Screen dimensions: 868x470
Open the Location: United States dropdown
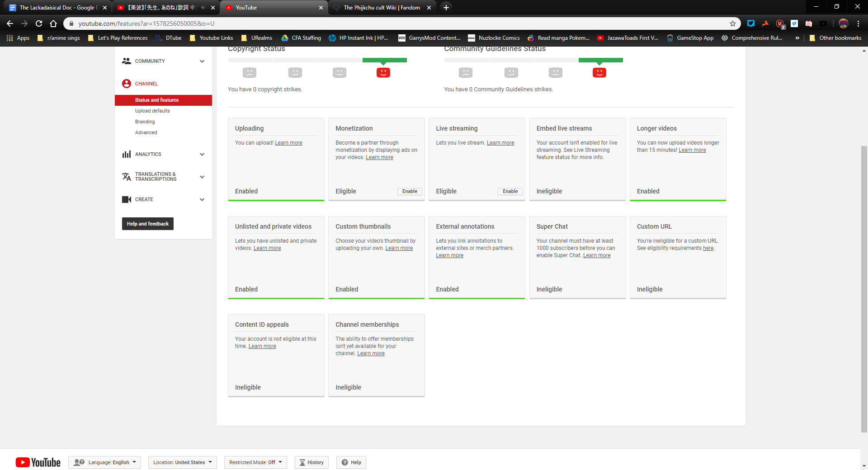[x=183, y=462]
